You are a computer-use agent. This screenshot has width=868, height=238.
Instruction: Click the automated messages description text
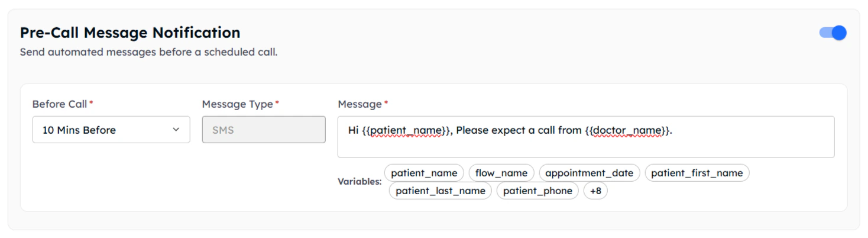[x=148, y=52]
